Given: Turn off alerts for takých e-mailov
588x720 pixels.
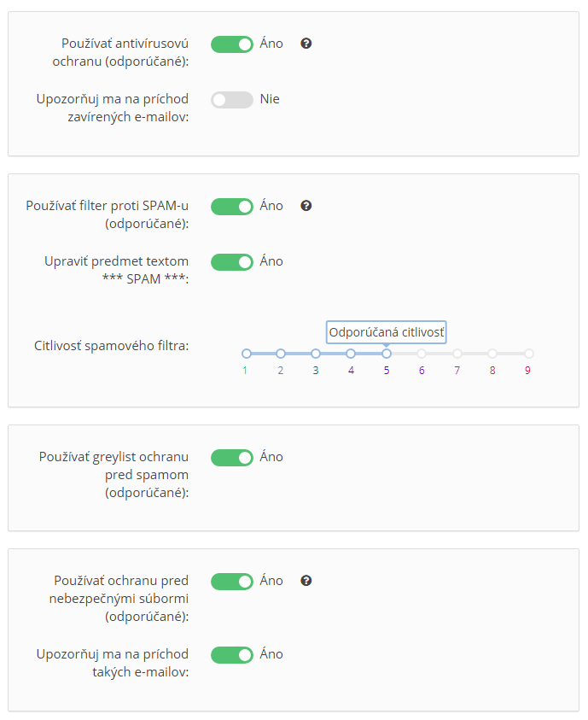Looking at the screenshot, I should (232, 655).
